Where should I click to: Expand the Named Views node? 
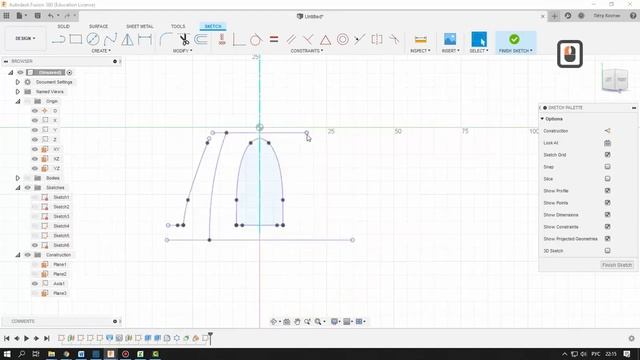tap(18, 92)
